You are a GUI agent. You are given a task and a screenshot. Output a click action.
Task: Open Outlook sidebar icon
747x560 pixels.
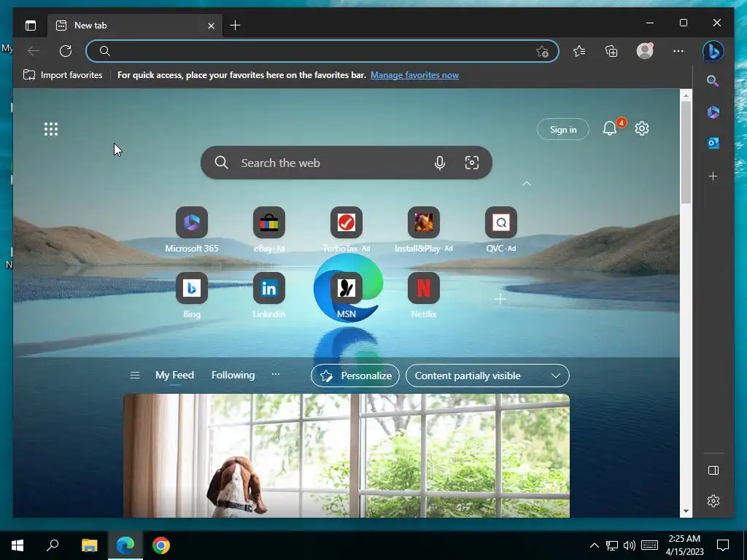tap(713, 143)
